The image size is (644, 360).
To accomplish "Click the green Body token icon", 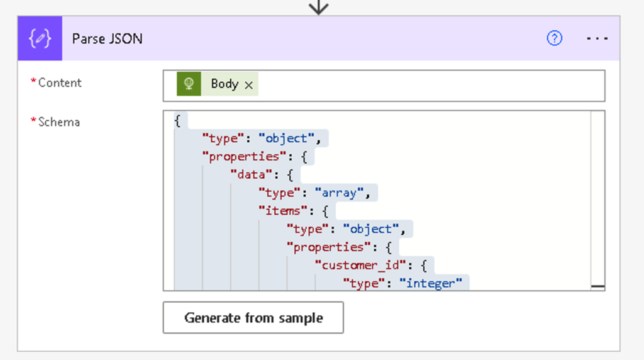I will [x=189, y=84].
